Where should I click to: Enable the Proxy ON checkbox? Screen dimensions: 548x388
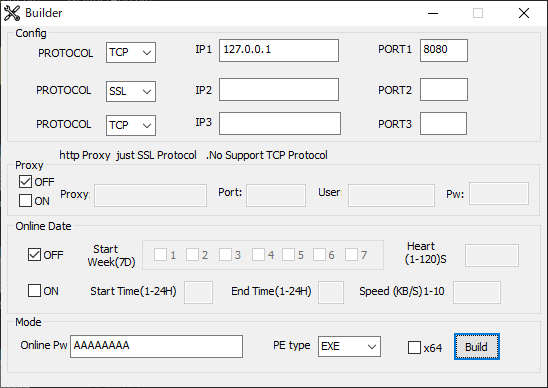pos(25,201)
